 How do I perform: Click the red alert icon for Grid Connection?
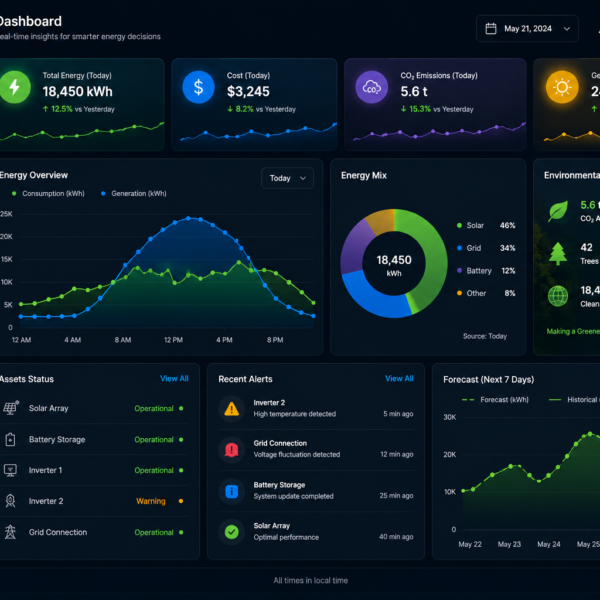coord(232,450)
